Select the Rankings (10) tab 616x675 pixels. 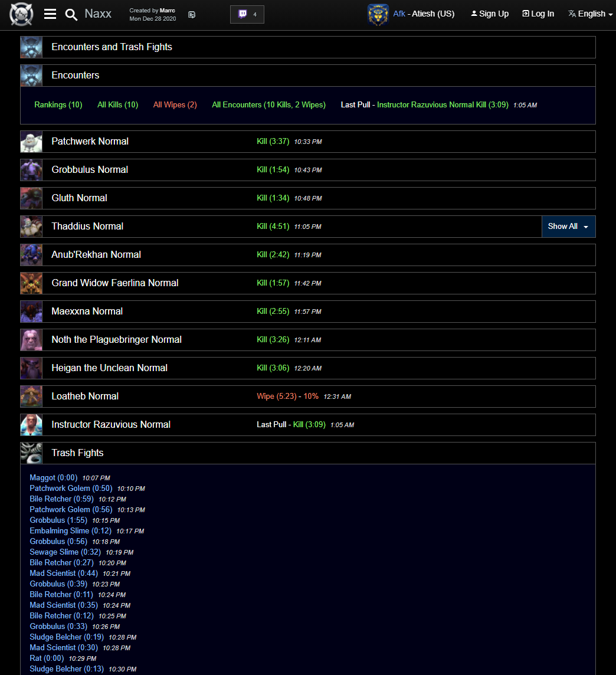58,104
